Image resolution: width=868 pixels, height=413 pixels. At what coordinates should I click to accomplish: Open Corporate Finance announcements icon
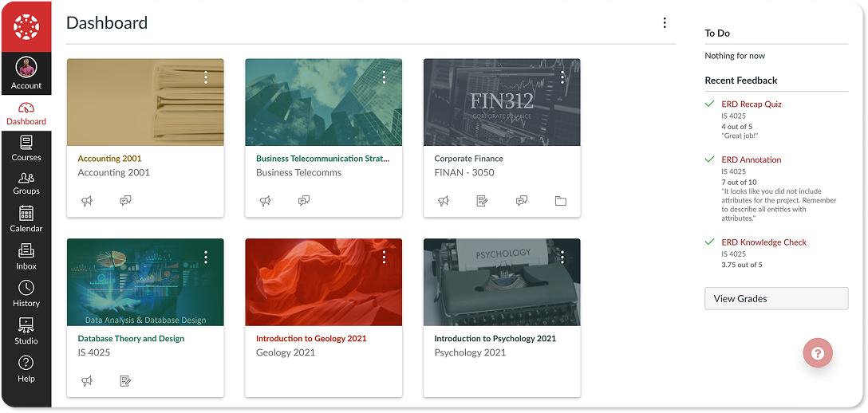click(x=444, y=201)
